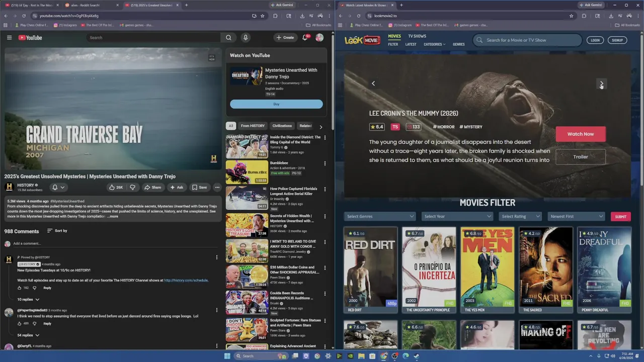Expand 10 replies under HISTORY comment
This screenshot has width=644, height=362.
coord(28,300)
